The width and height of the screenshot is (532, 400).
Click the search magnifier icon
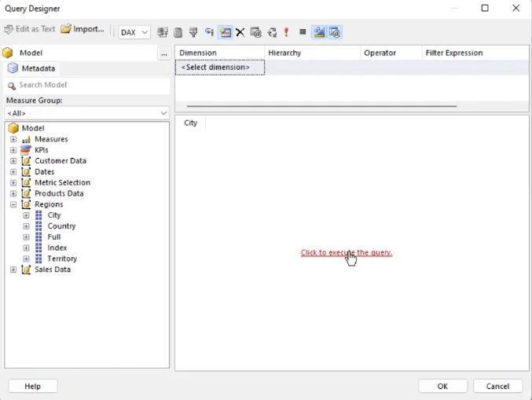tap(12, 86)
